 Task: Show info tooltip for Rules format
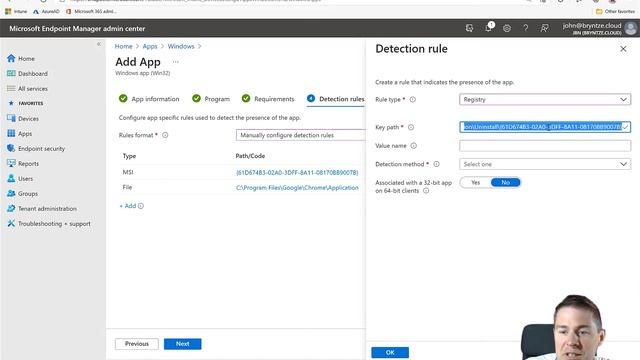(x=165, y=135)
